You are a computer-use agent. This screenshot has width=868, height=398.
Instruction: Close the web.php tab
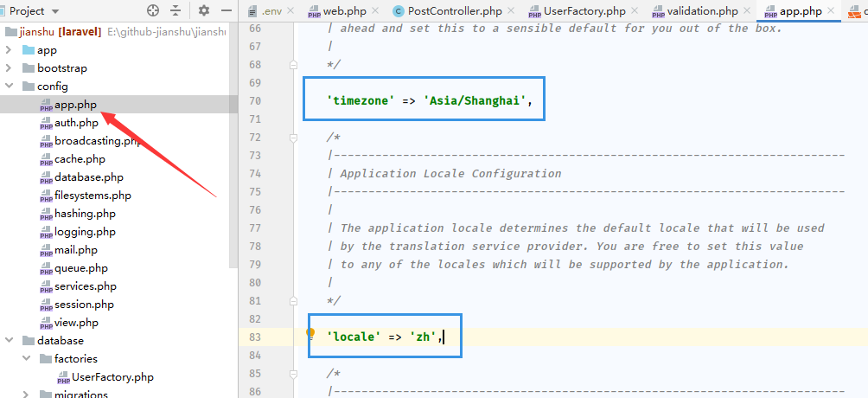pos(376,10)
